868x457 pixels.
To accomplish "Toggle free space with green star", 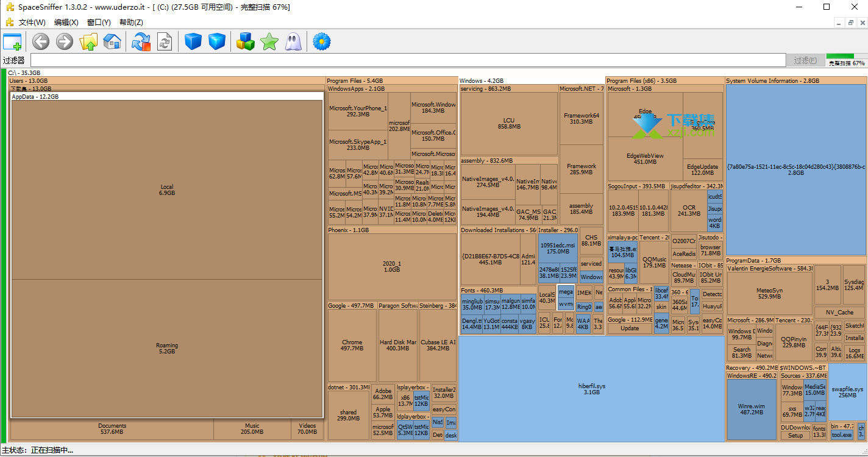I will (x=269, y=41).
